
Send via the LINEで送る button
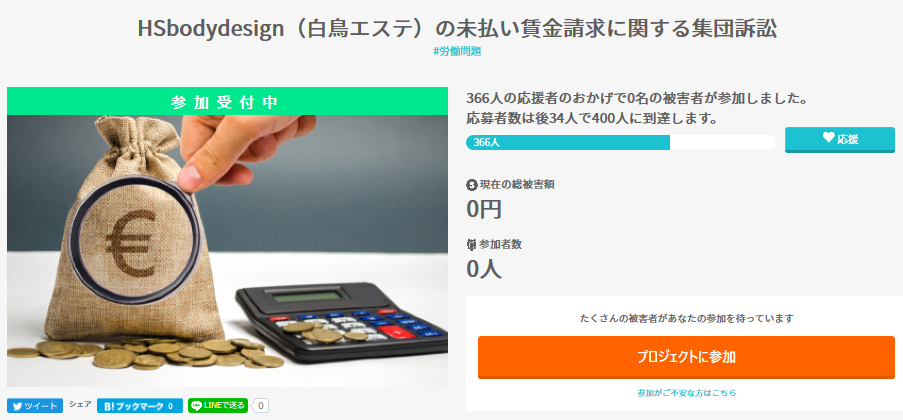(218, 406)
